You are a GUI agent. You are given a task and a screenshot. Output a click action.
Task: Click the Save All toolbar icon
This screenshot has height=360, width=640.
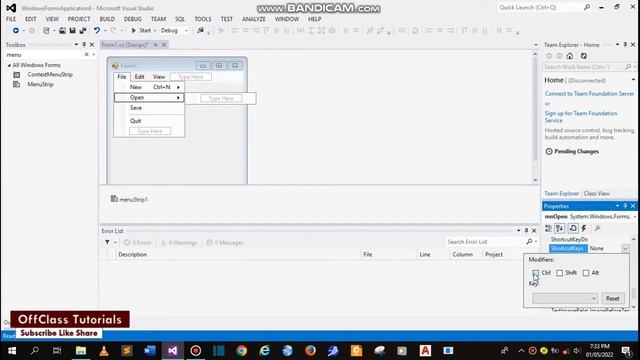[x=83, y=31]
